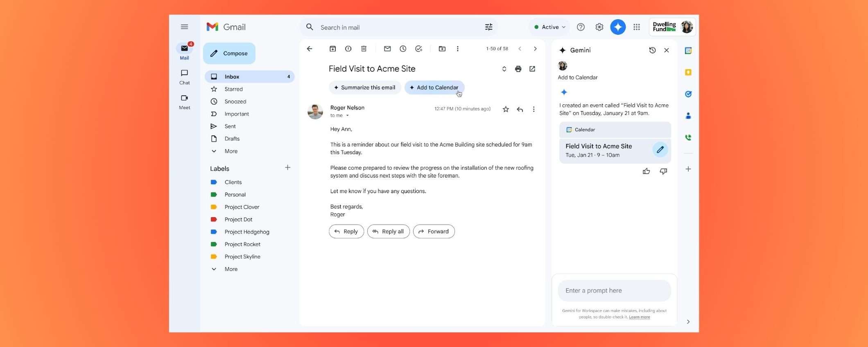Viewport: 868px width, 347px height.
Task: Open Contacts in the side panel
Action: click(688, 116)
